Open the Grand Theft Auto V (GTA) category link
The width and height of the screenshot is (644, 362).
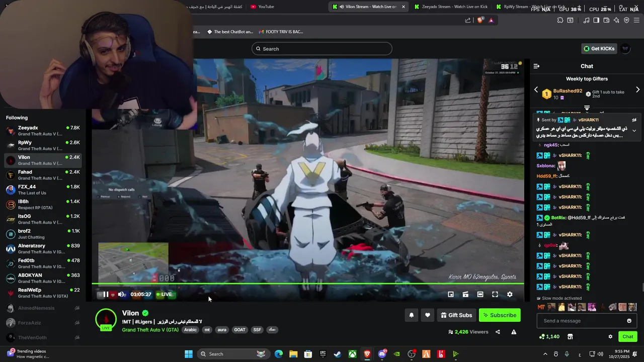150,330
